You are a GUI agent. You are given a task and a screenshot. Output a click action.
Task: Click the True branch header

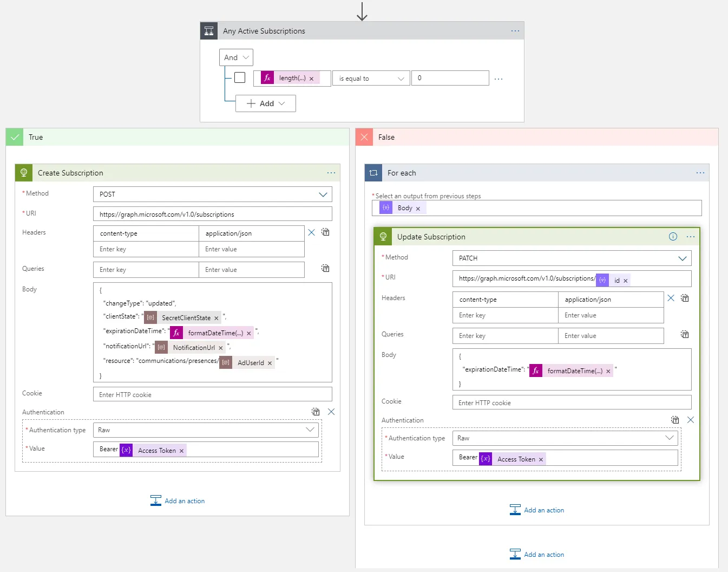pyautogui.click(x=178, y=137)
